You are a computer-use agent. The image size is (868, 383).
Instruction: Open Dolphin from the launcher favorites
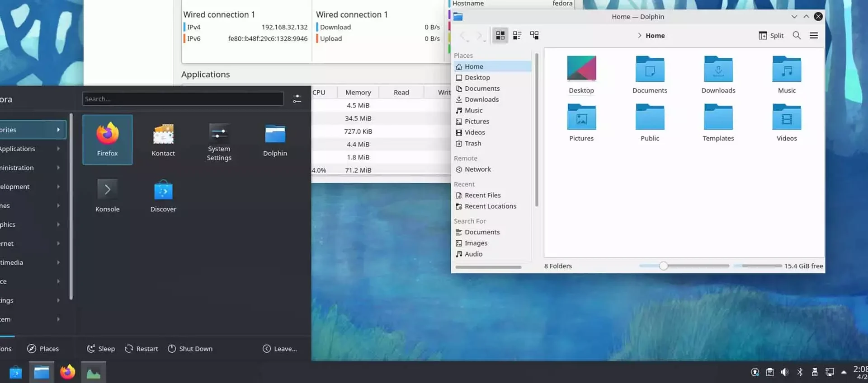pyautogui.click(x=275, y=140)
